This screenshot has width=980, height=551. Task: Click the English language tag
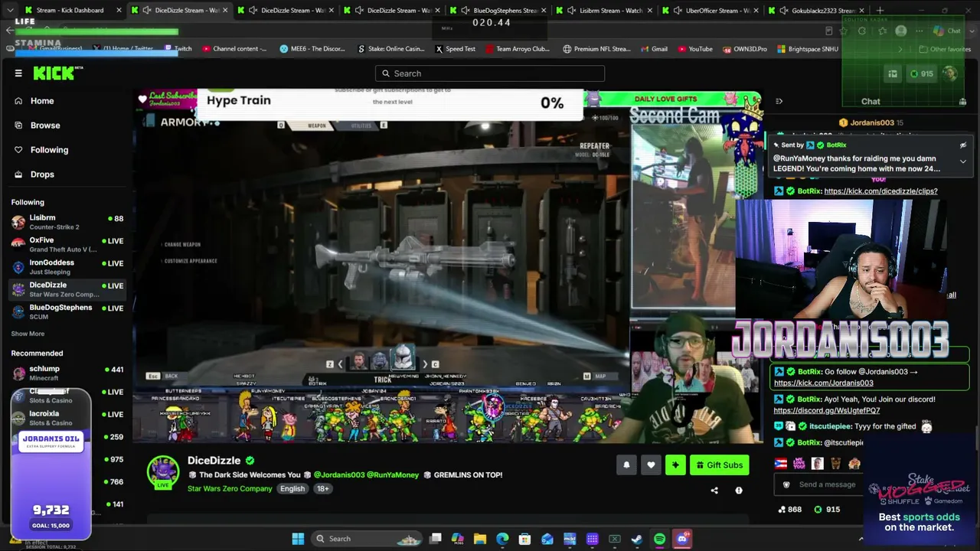click(x=292, y=488)
